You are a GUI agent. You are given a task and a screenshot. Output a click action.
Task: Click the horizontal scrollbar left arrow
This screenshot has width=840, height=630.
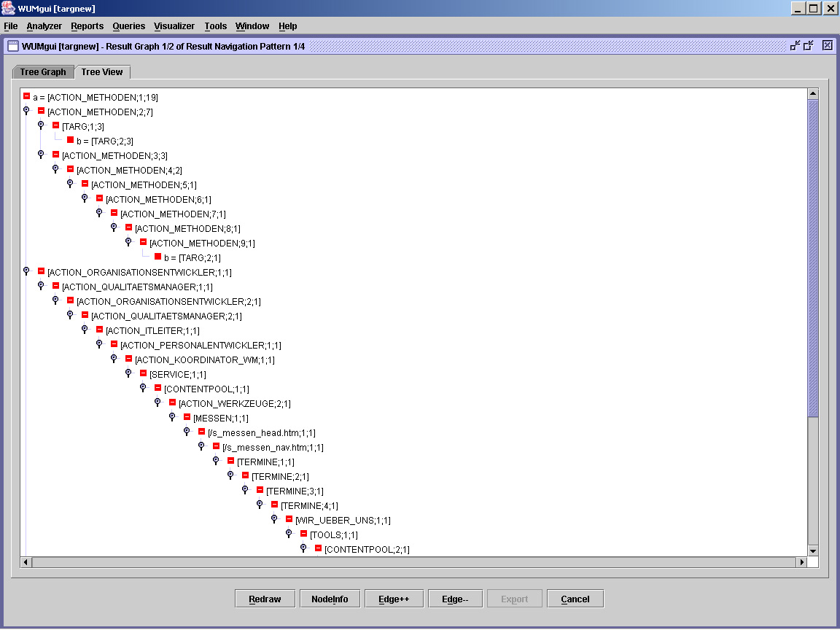[26, 562]
